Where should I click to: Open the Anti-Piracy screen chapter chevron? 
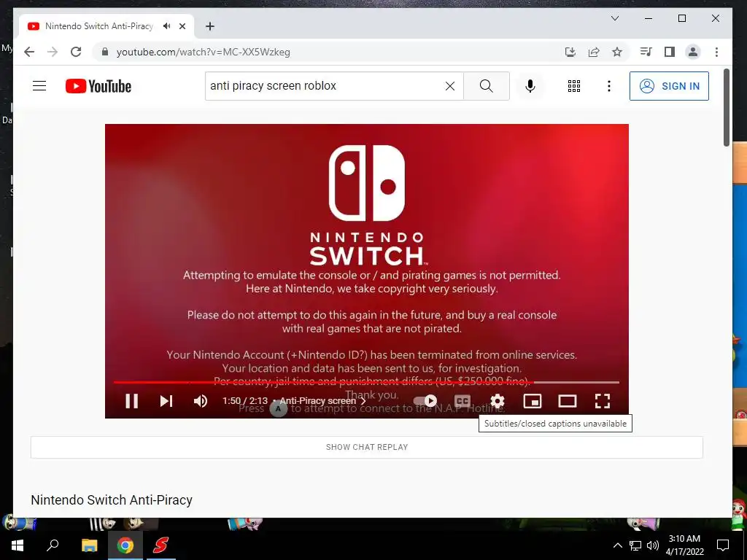(363, 401)
